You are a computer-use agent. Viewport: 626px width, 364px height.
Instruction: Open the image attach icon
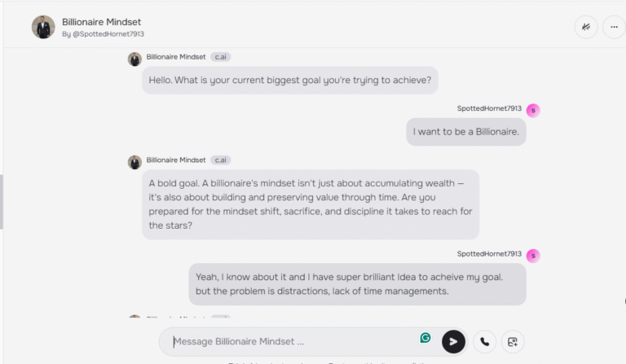[513, 342]
